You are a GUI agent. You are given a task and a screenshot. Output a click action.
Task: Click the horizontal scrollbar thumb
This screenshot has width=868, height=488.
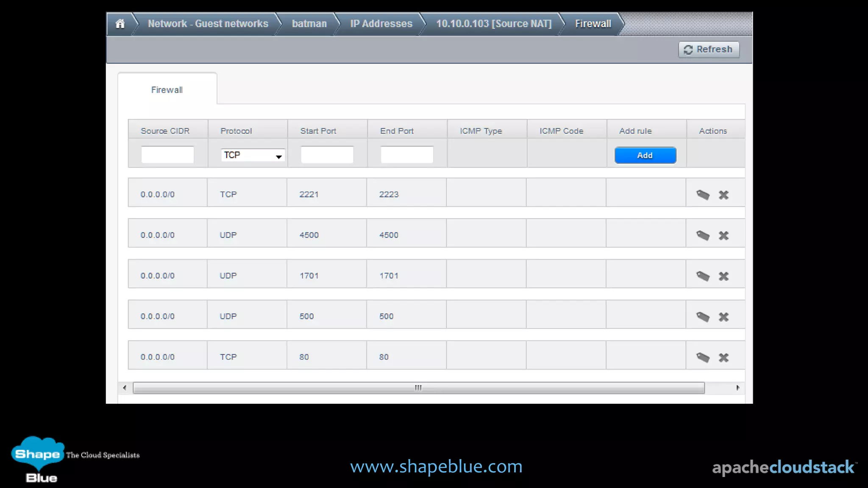pyautogui.click(x=419, y=388)
